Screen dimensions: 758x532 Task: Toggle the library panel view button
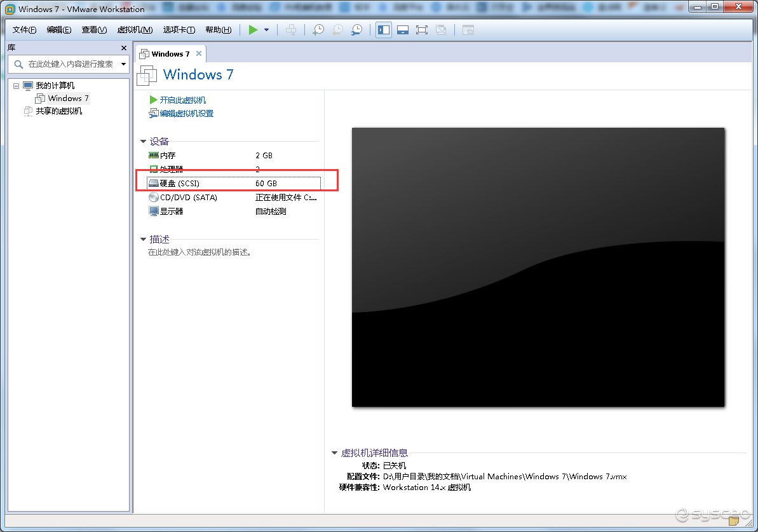click(x=384, y=30)
